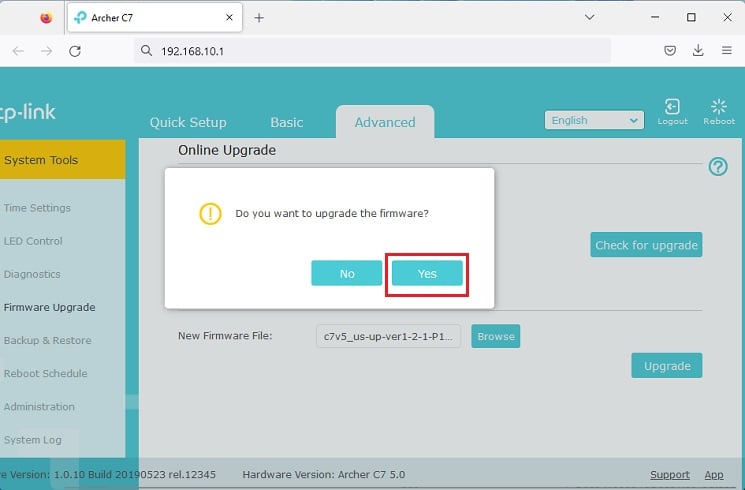The image size is (745, 490).
Task: Open System Log in sidebar
Action: 33,440
